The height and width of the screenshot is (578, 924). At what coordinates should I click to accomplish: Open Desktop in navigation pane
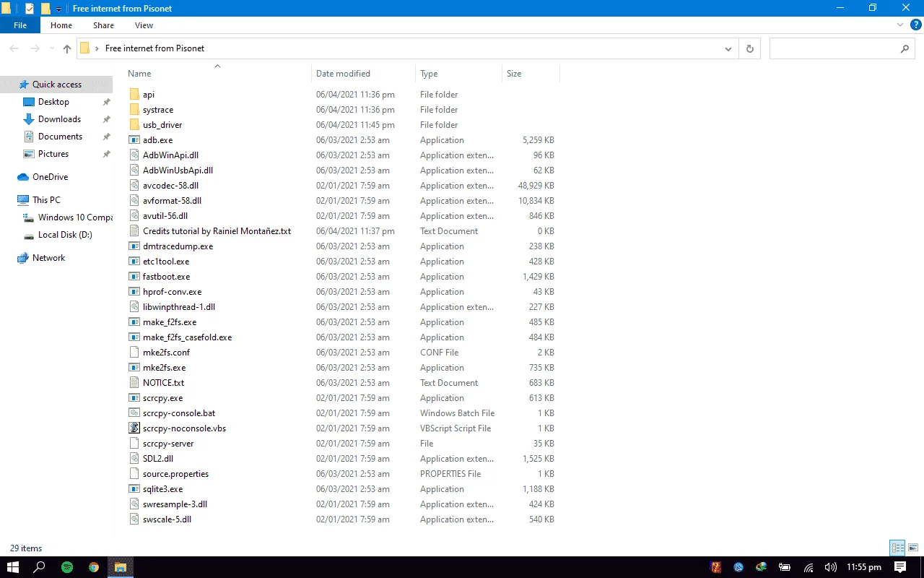pos(53,102)
